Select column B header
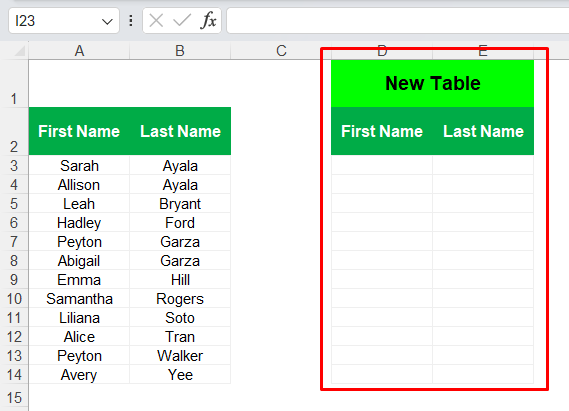 pos(180,51)
